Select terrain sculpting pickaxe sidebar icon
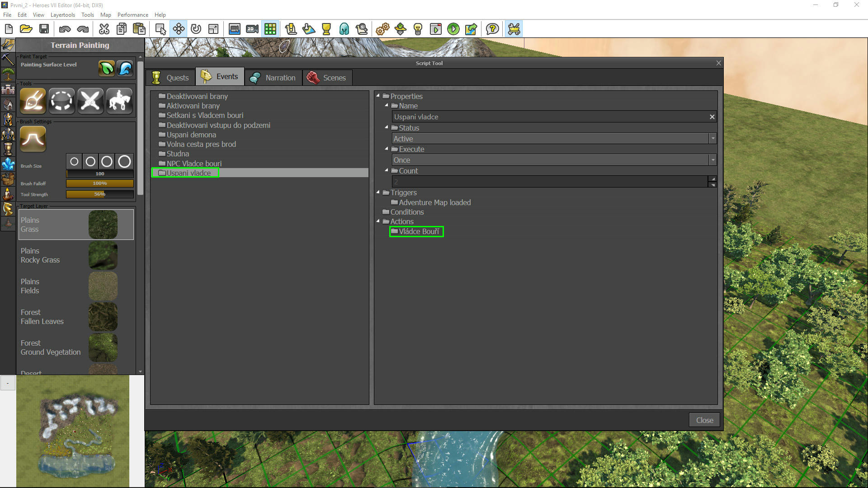The height and width of the screenshot is (488, 868). (x=8, y=59)
